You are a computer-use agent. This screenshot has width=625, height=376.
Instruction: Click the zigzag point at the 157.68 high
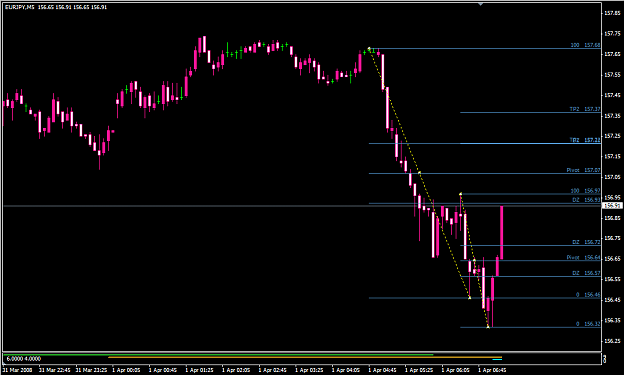tap(369, 49)
